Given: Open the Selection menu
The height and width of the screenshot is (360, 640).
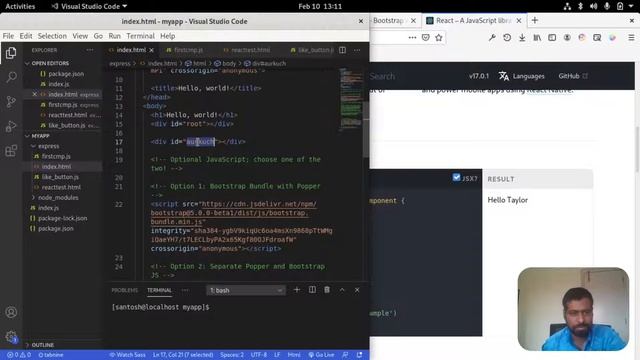Looking at the screenshot, I should pyautogui.click(x=52, y=36).
